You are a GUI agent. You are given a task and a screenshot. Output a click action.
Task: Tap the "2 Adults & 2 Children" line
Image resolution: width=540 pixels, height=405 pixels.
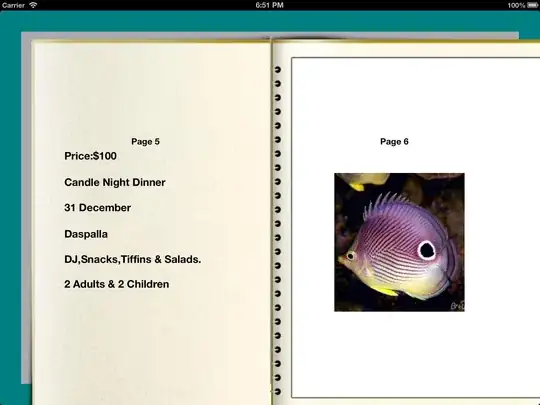click(116, 284)
